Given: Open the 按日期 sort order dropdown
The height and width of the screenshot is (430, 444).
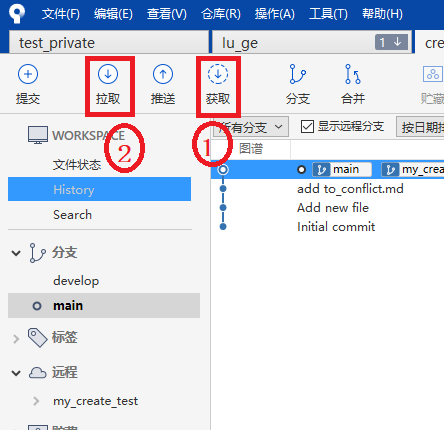Looking at the screenshot, I should tap(420, 127).
